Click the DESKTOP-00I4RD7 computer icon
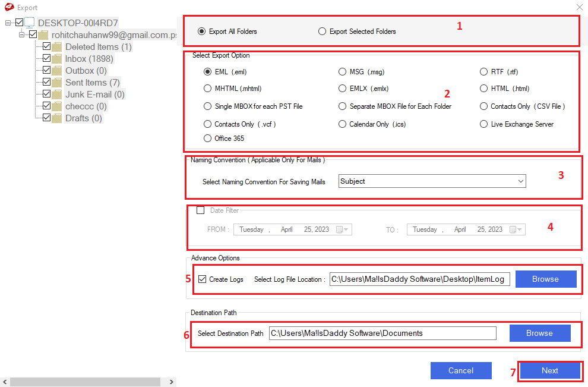The height and width of the screenshot is (387, 588). click(x=29, y=23)
